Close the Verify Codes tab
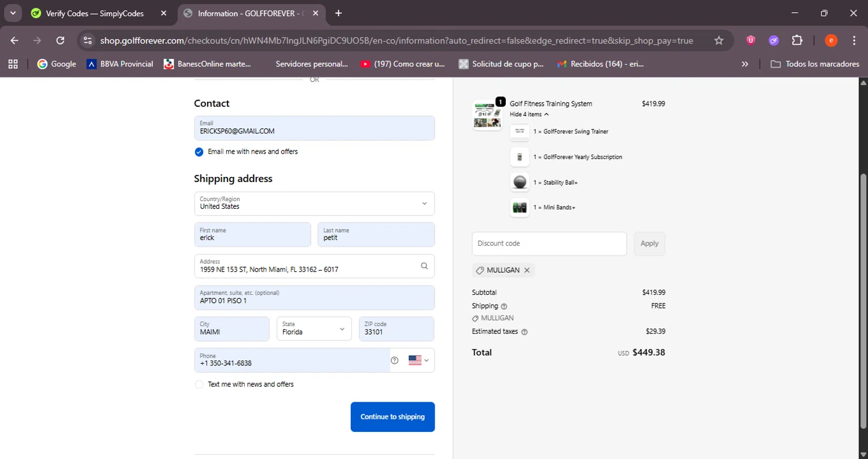 163,13
